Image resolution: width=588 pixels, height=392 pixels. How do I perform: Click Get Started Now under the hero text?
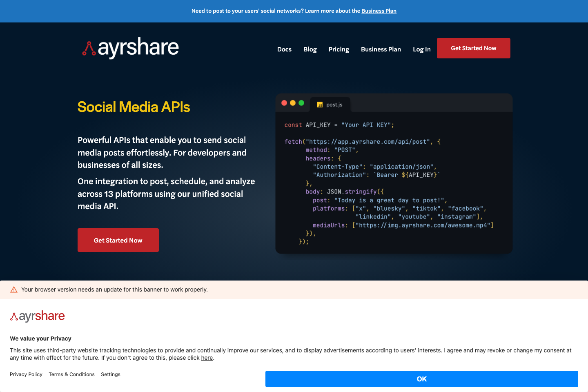(x=118, y=240)
